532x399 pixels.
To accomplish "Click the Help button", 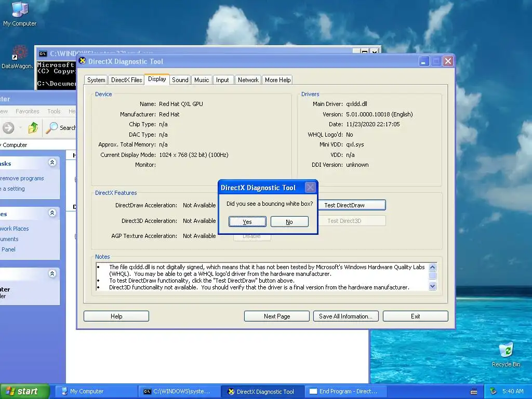I will tap(116, 316).
